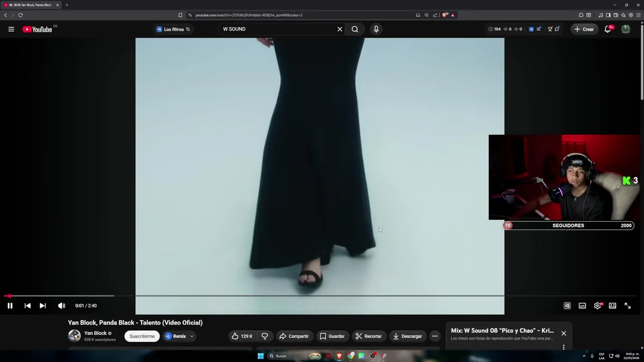The height and width of the screenshot is (362, 644).
Task: Open Windows Start menu
Action: tap(261, 356)
